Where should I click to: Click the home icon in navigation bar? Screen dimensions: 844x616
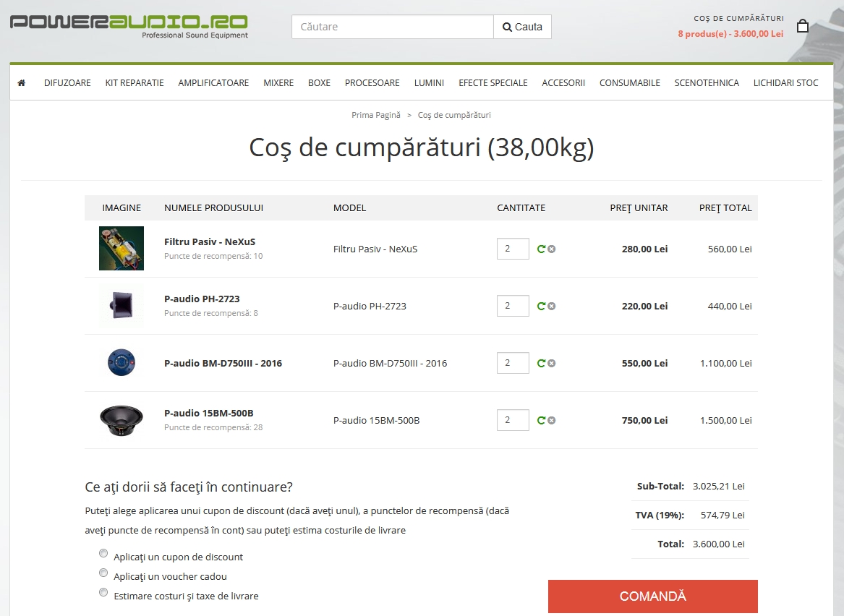tap(22, 83)
